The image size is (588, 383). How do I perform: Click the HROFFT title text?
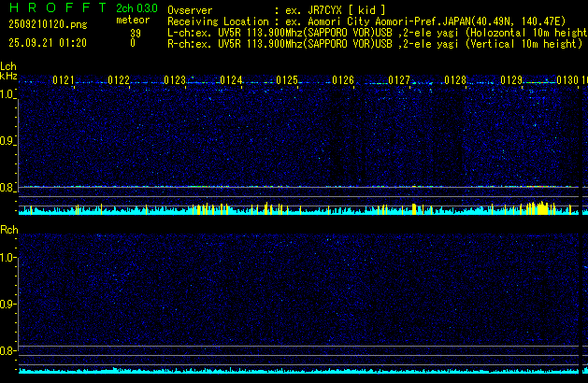point(56,8)
